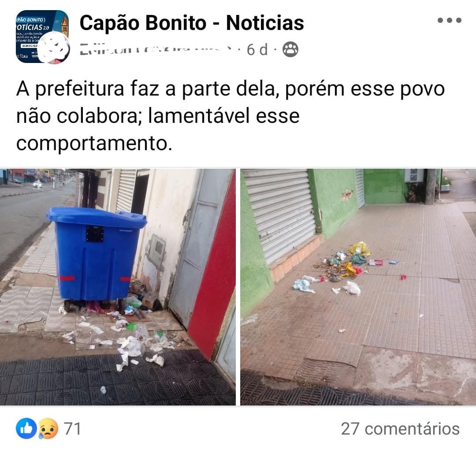Open the left photo of the blue dumpster
476x450 pixels.
pyautogui.click(x=118, y=287)
